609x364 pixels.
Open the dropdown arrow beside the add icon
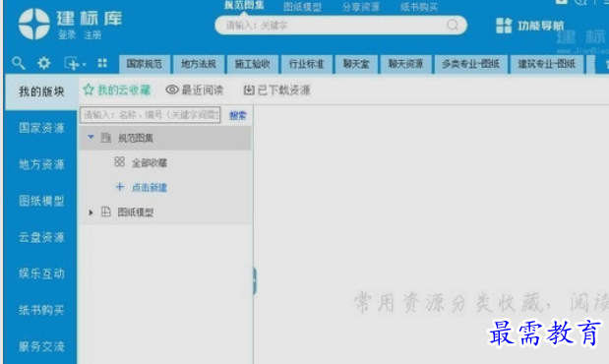84,65
